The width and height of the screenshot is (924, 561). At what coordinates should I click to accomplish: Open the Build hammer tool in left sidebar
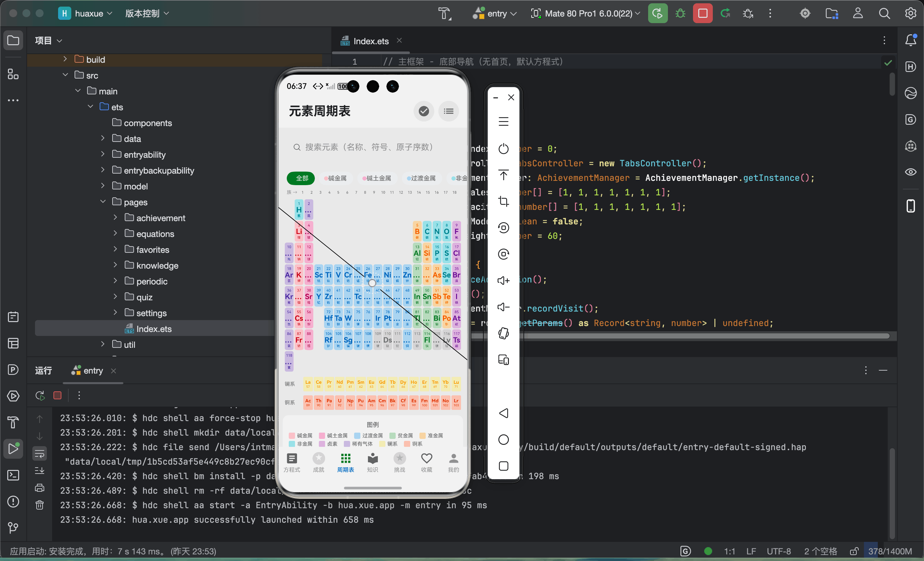pyautogui.click(x=13, y=422)
